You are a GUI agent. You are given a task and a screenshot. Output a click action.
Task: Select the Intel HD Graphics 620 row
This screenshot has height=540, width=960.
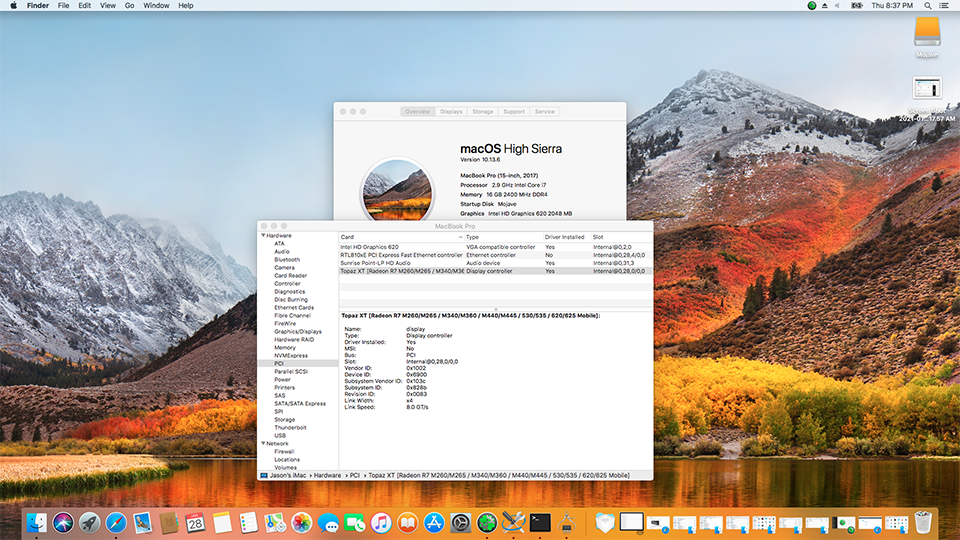click(370, 247)
